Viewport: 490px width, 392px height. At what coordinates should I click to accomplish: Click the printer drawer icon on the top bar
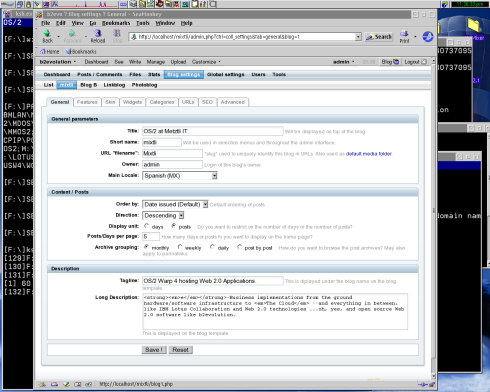pos(133,4)
